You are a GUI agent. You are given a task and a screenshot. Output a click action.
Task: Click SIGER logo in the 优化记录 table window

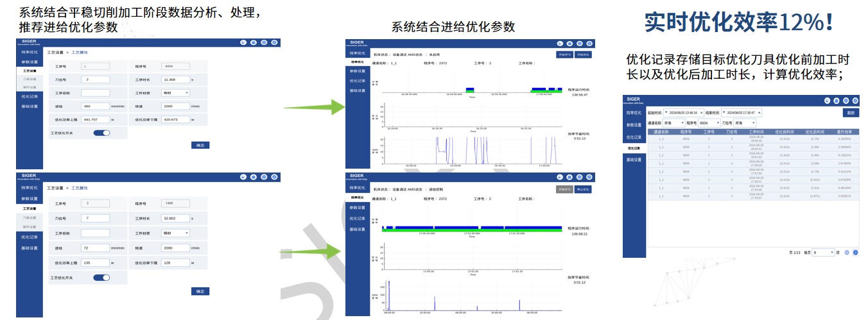634,101
